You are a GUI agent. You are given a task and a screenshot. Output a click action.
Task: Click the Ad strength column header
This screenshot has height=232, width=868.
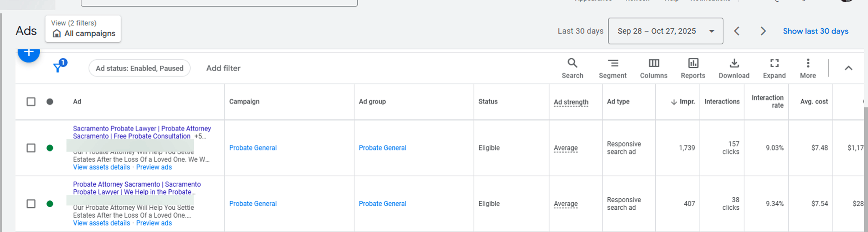pos(571,102)
